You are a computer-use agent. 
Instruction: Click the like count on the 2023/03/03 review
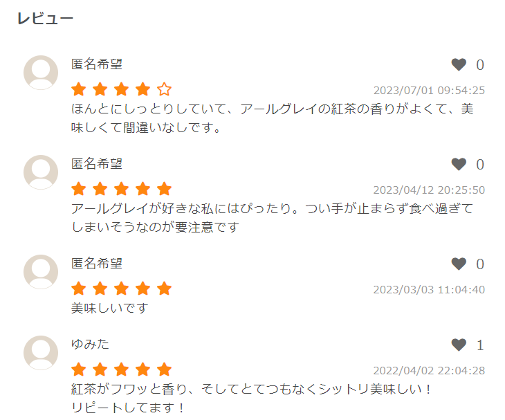(x=480, y=264)
